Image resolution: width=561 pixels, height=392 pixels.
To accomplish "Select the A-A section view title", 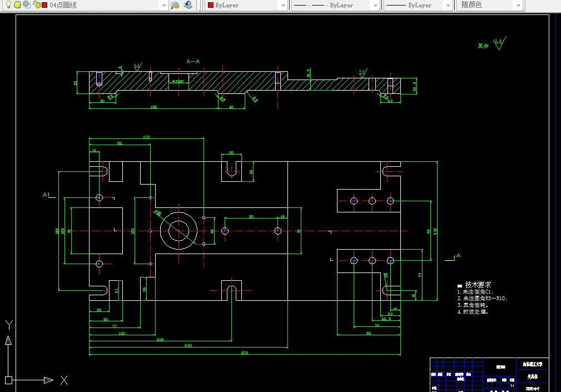I will (x=193, y=62).
